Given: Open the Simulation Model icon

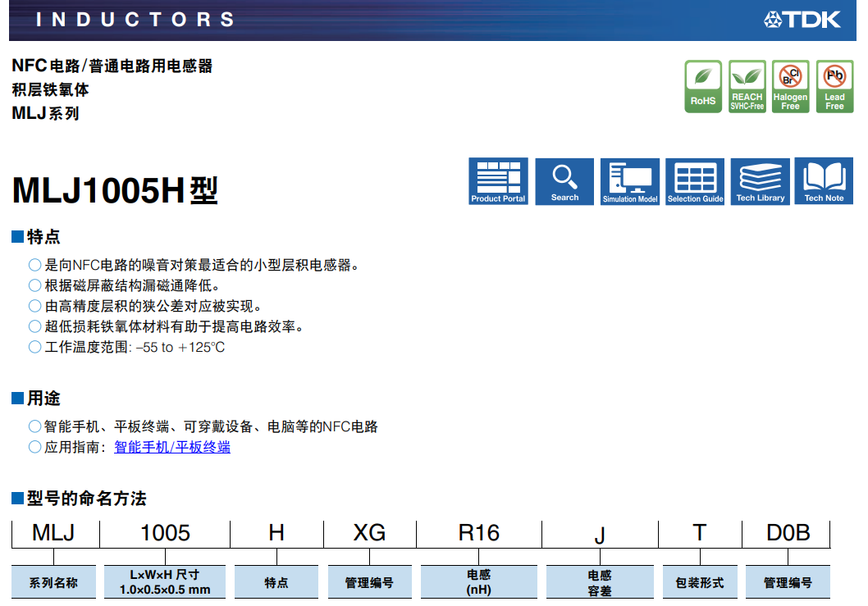Looking at the screenshot, I should (630, 181).
